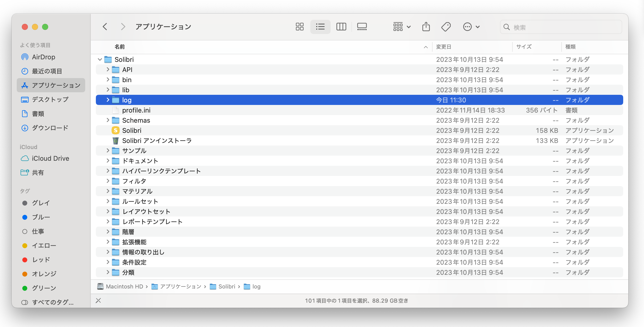Expand the ドキュメント folder
This screenshot has height=327, width=644.
pos(108,161)
